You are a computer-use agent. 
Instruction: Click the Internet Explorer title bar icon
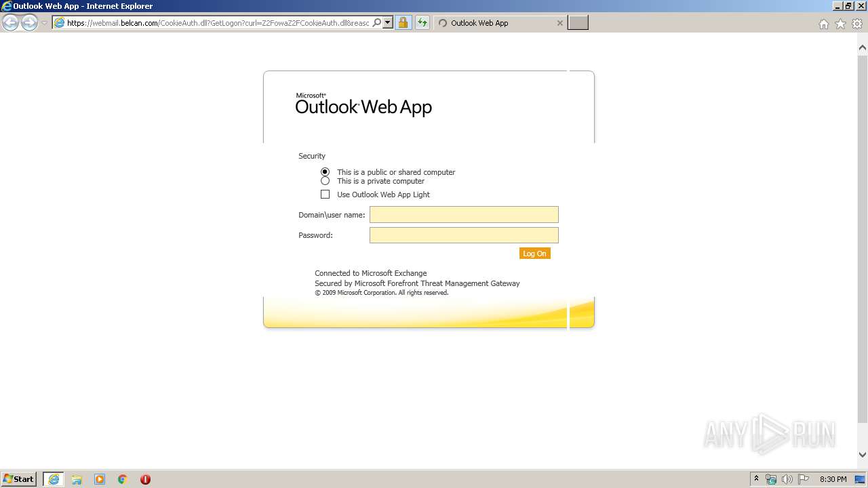tap(7, 6)
